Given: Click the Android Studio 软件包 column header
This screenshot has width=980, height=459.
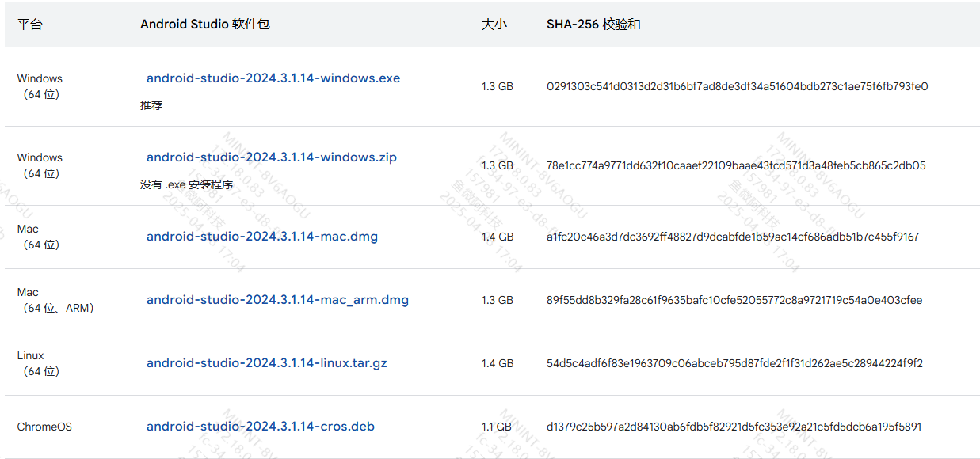Looking at the screenshot, I should (x=205, y=25).
